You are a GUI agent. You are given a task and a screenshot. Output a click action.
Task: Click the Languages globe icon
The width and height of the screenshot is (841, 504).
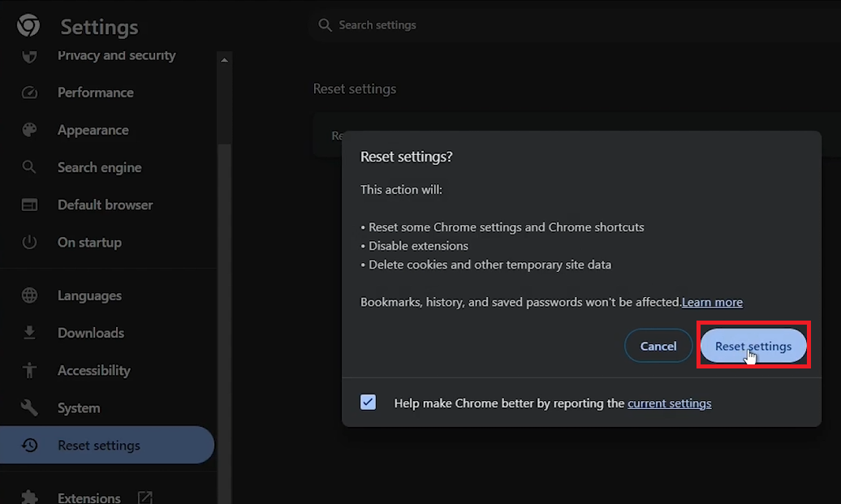coord(29,295)
